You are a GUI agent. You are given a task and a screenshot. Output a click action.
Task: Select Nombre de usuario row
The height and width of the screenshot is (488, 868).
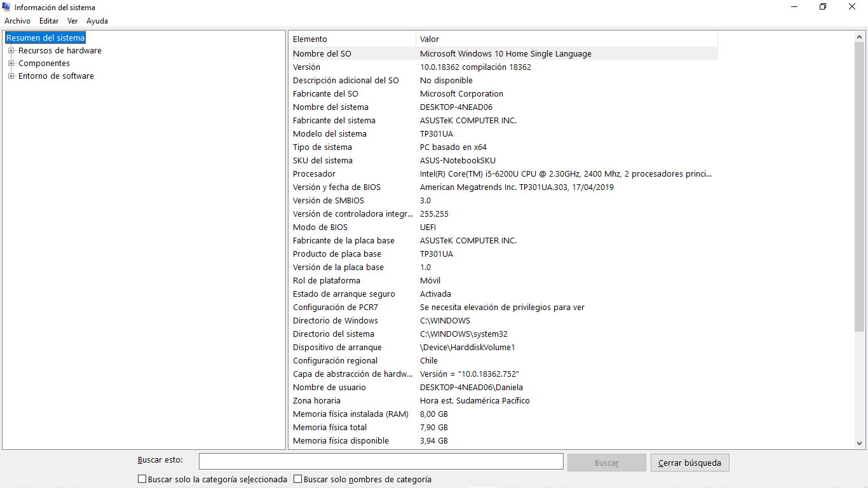tap(504, 388)
